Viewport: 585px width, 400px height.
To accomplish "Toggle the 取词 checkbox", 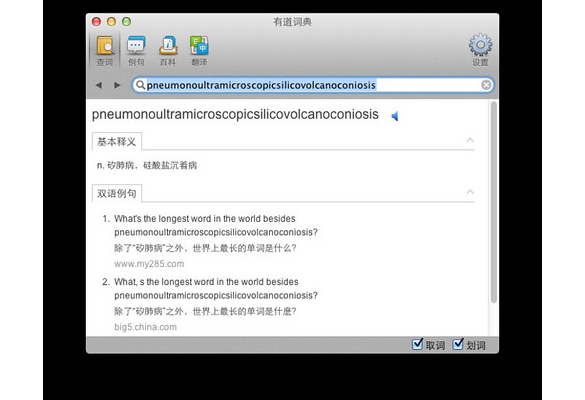I will coord(417,344).
